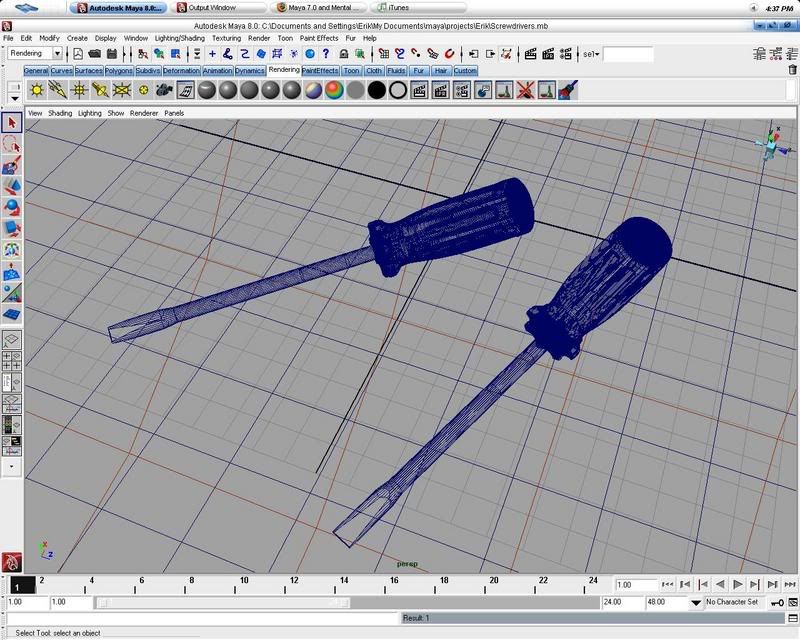Select the Universal Manipulator tool
The image size is (800, 640).
12,250
